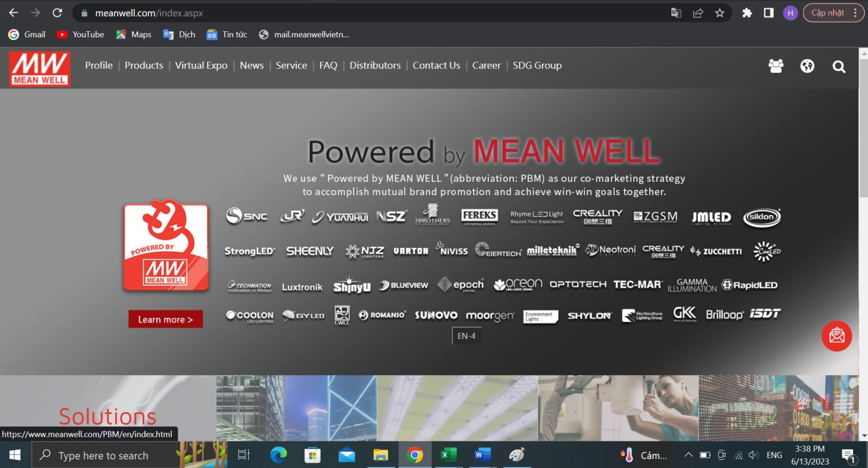Open Mail app from taskbar
868x468 pixels.
point(347,455)
